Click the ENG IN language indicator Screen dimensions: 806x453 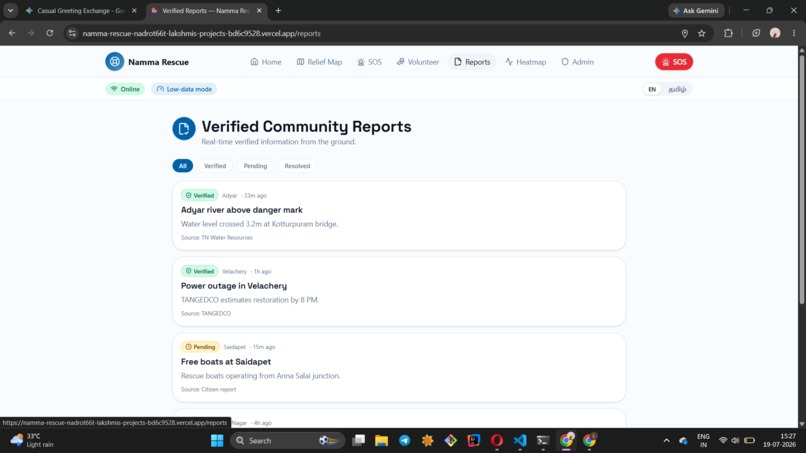(703, 441)
